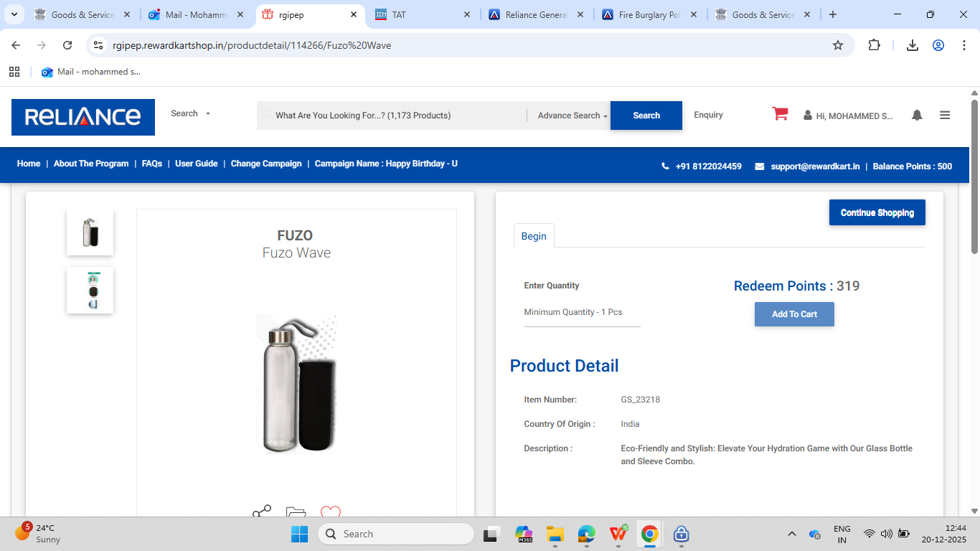Click item number GS_23218
The width and height of the screenshot is (980, 551).
(640, 400)
